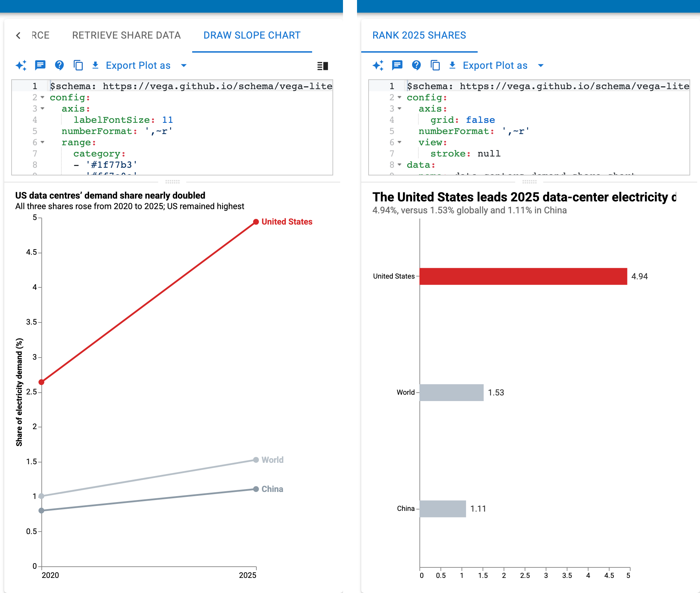Screen dimensions: 700x593
Task: Open Export Plot as dropdown arrow in right panel
Action: pyautogui.click(x=541, y=65)
